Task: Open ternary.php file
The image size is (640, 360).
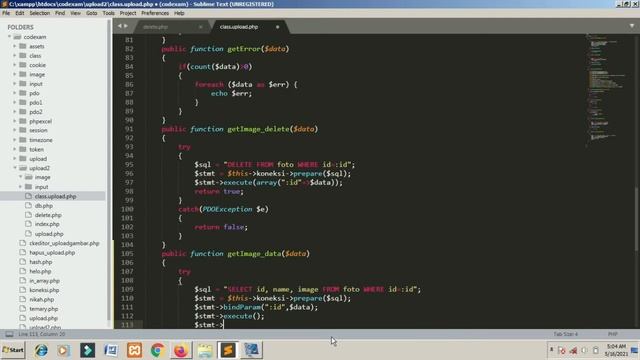Action: 43,309
